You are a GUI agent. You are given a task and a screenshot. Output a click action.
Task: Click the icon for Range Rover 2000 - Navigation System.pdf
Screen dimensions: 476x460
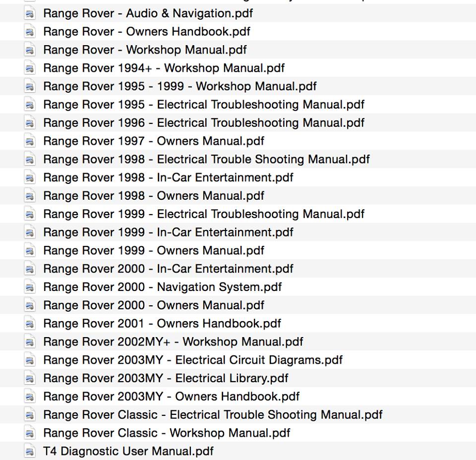coord(30,287)
